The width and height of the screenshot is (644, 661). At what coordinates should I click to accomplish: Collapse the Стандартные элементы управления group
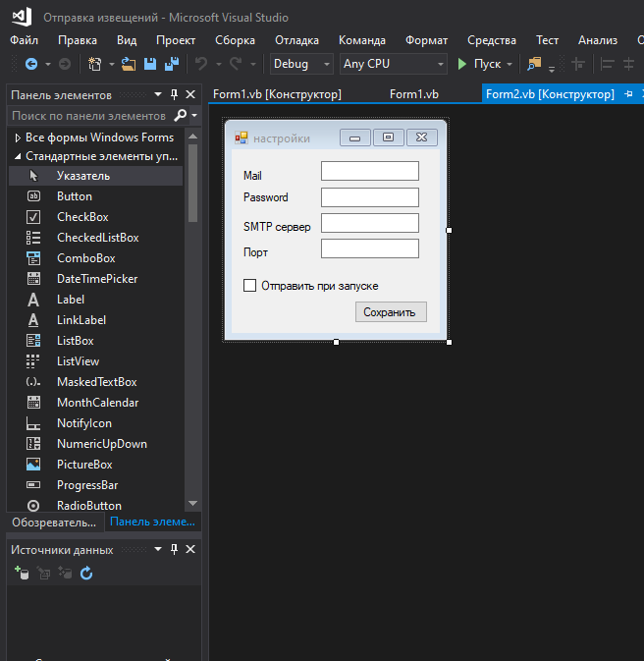18,156
